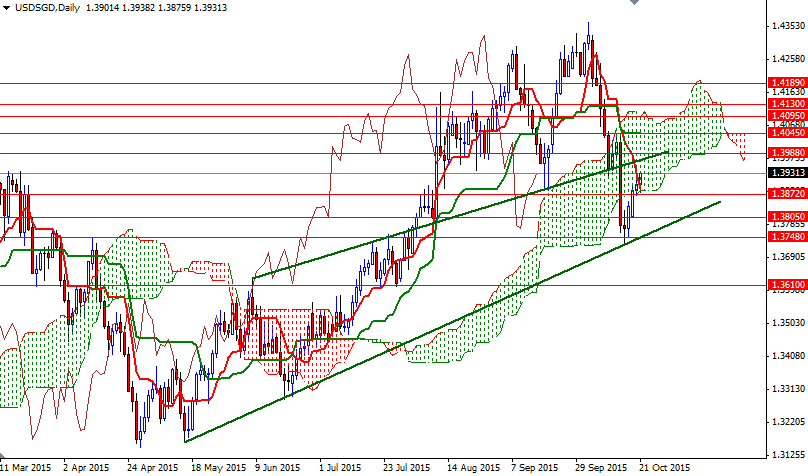Click the current price label 1.39313
Viewport: 808px width, 476px height.
pyautogui.click(x=787, y=172)
